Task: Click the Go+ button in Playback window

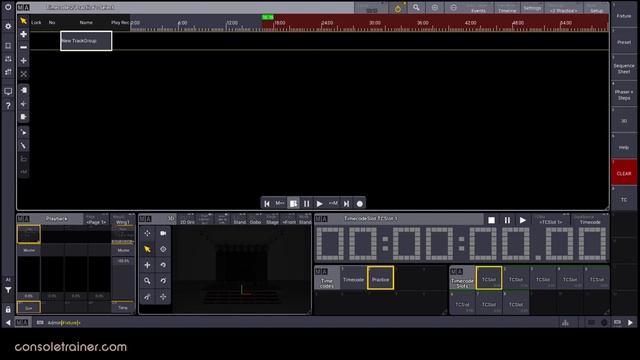Action: point(29,307)
